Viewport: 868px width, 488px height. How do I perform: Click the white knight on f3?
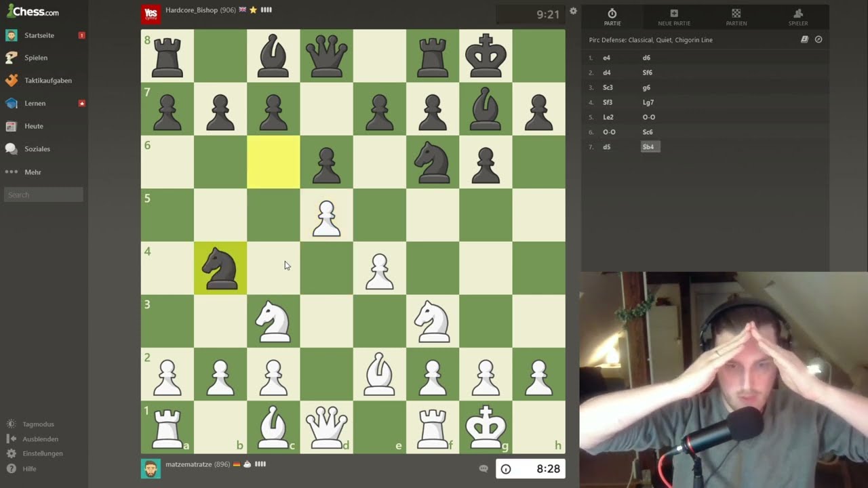[x=433, y=321]
